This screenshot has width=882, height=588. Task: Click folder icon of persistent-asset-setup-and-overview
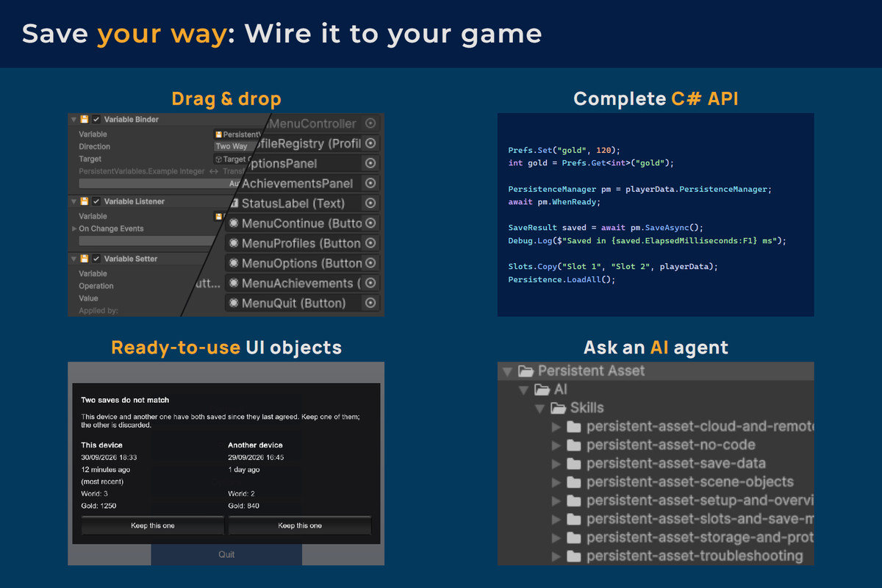click(574, 501)
